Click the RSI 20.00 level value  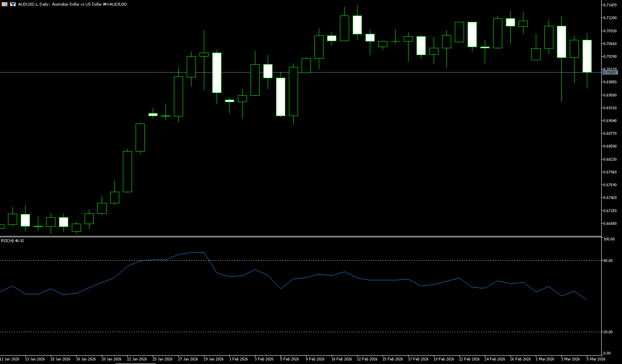[609, 332]
